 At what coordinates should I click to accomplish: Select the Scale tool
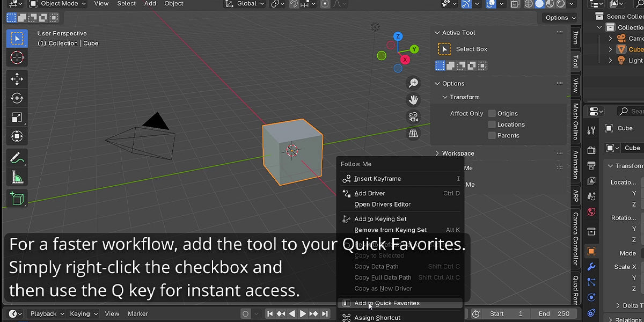click(x=17, y=118)
